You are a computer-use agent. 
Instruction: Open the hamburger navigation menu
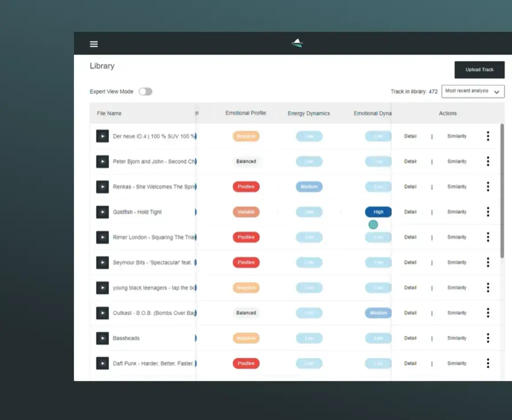(93, 43)
